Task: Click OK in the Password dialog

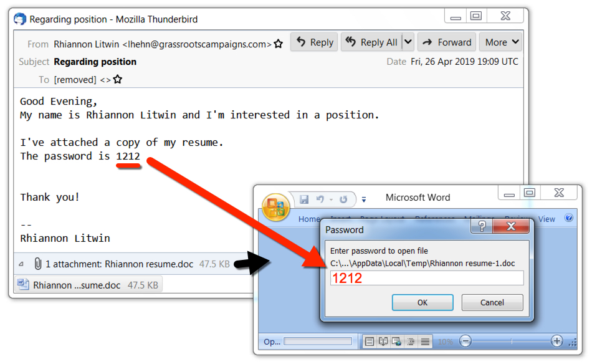Action: pos(423,302)
